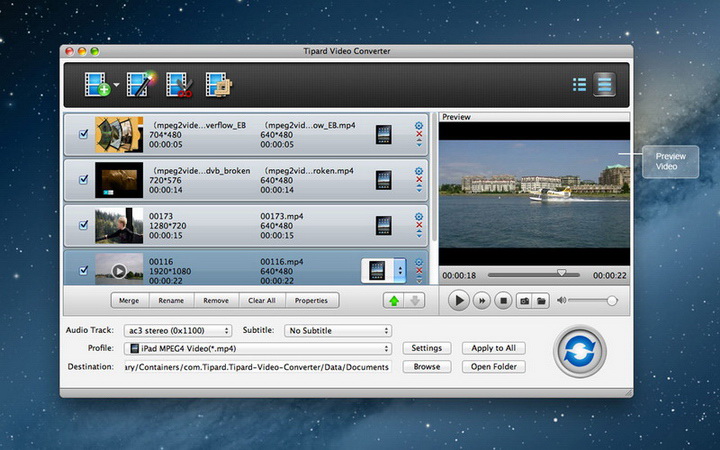Uncheck the first mpeg2video overflow_EB file
Screen dimensions: 720x450
tap(84, 134)
